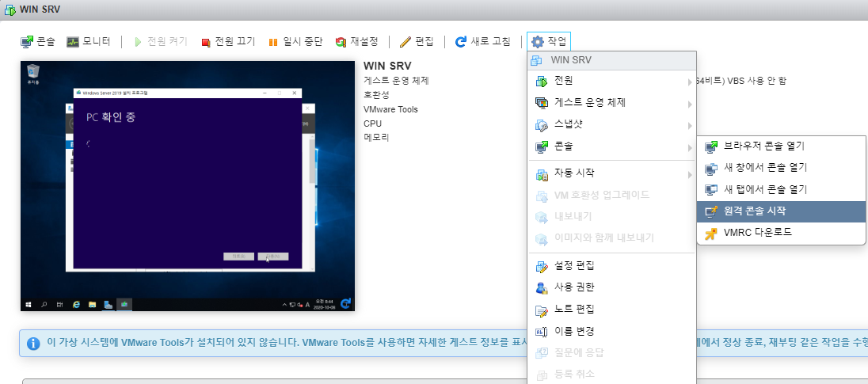Open the 자동 시작 submenu
This screenshot has height=384, width=868.
(611, 173)
